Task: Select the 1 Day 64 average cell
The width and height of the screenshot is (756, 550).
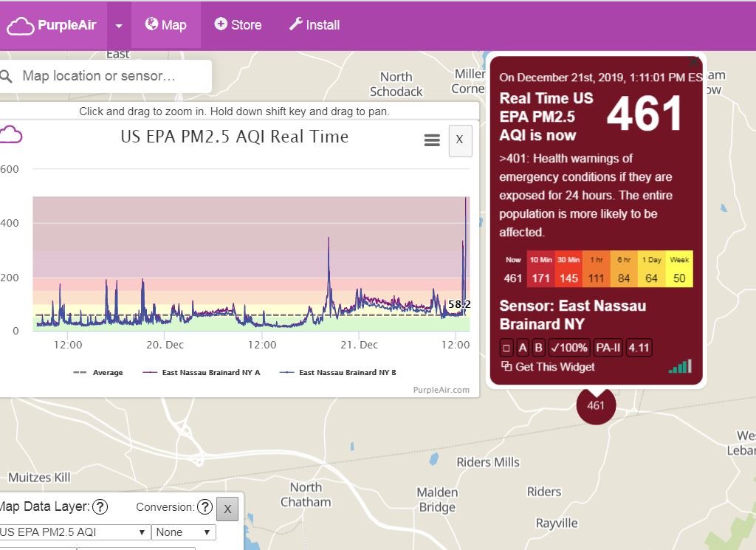Action: tap(651, 269)
